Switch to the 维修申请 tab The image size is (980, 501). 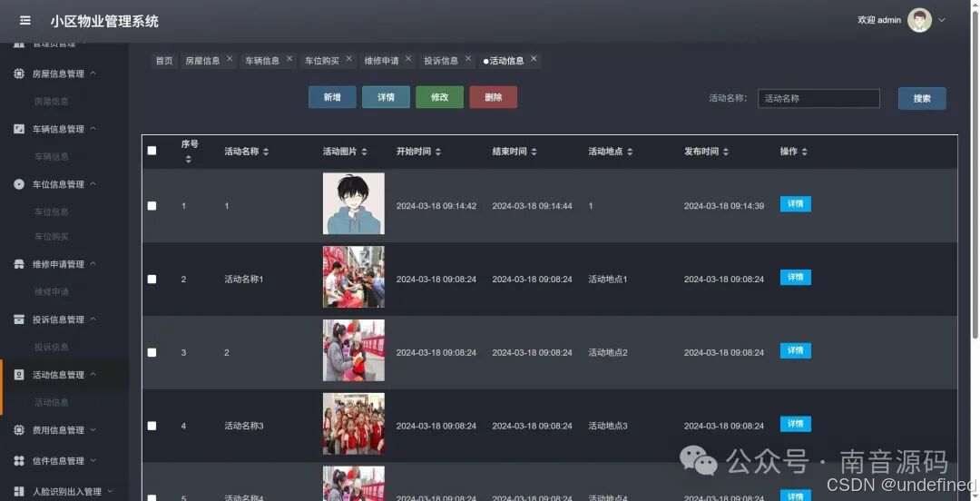(381, 61)
